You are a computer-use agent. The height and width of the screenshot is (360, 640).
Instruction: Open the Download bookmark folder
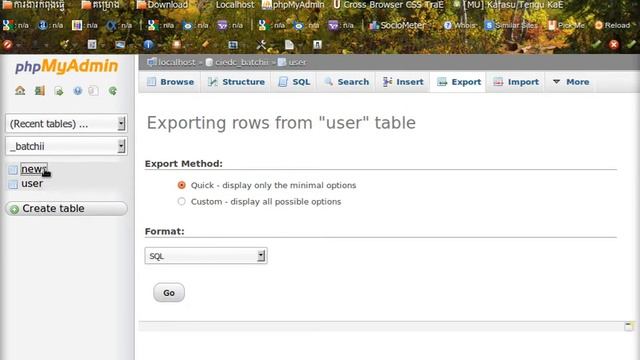click(x=162, y=5)
